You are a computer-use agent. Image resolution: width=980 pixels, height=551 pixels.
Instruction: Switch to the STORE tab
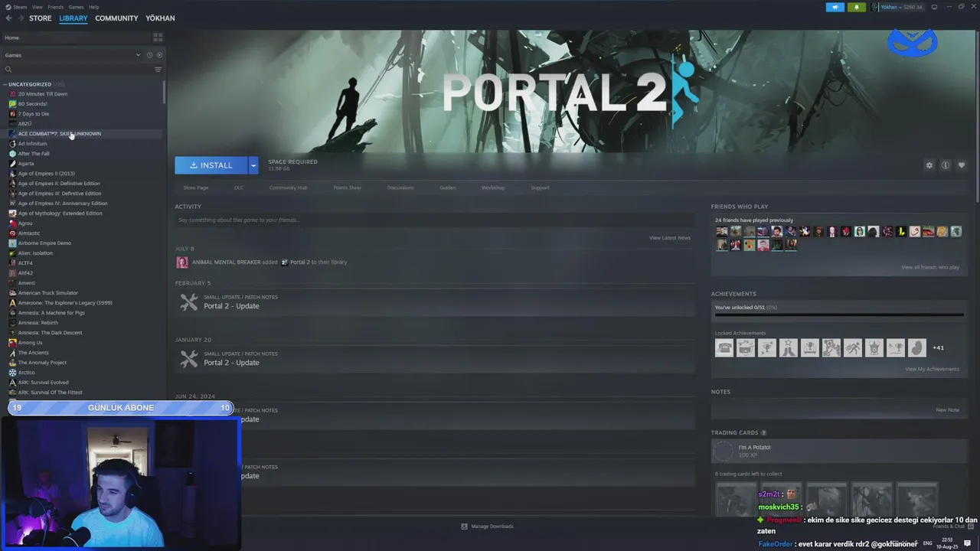point(41,18)
